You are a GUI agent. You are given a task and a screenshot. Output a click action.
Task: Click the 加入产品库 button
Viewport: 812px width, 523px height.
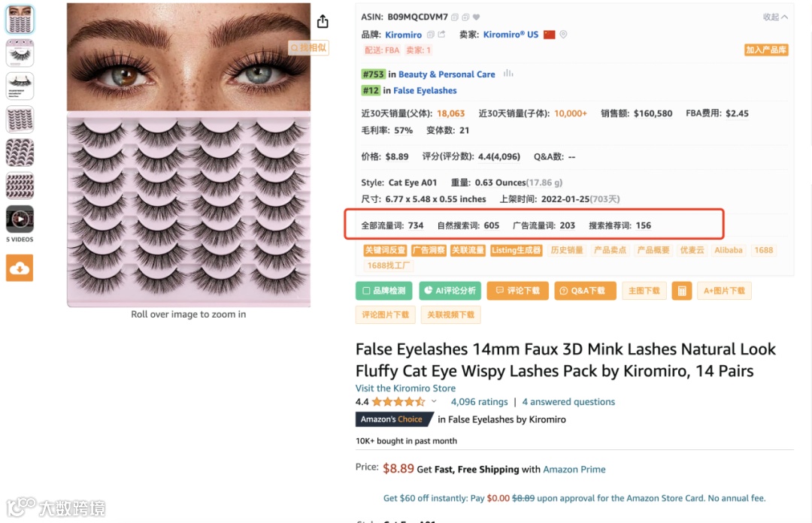click(x=766, y=50)
